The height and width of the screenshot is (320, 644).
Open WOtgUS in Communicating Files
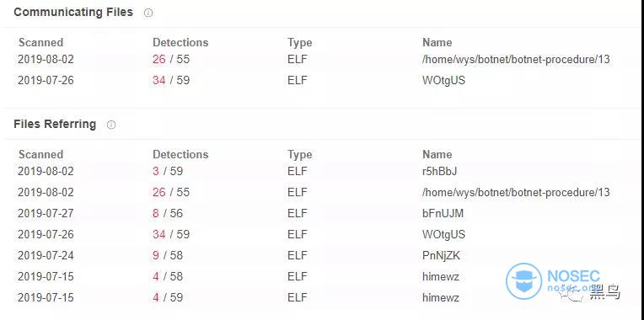(x=443, y=80)
